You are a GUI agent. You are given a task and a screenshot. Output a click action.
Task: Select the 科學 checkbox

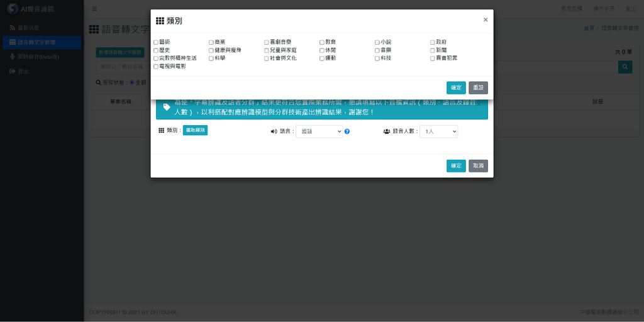click(x=211, y=58)
